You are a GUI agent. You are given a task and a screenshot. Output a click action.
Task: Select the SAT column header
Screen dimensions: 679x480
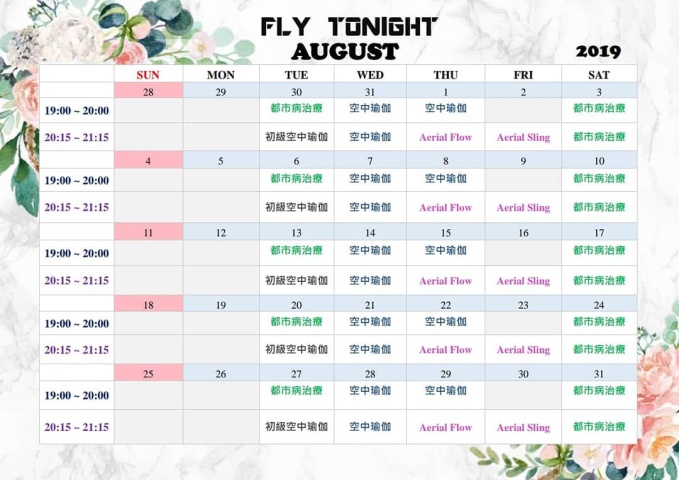coord(599,75)
